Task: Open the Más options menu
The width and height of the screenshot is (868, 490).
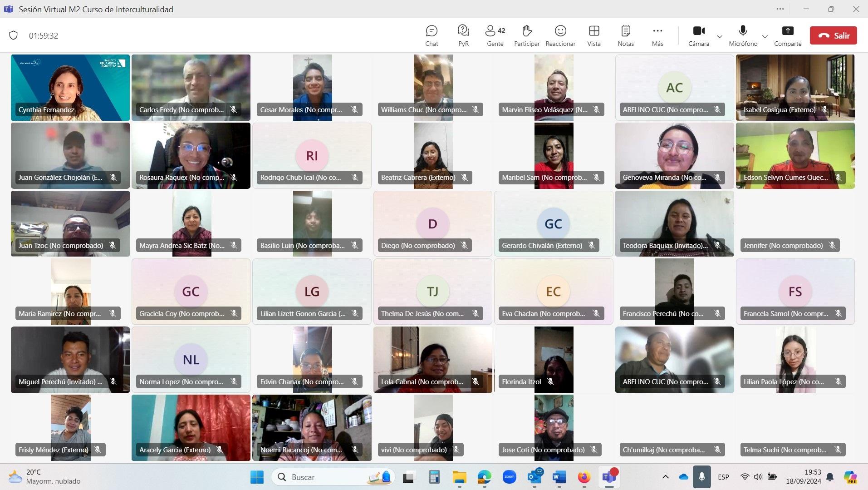Action: pos(657,35)
